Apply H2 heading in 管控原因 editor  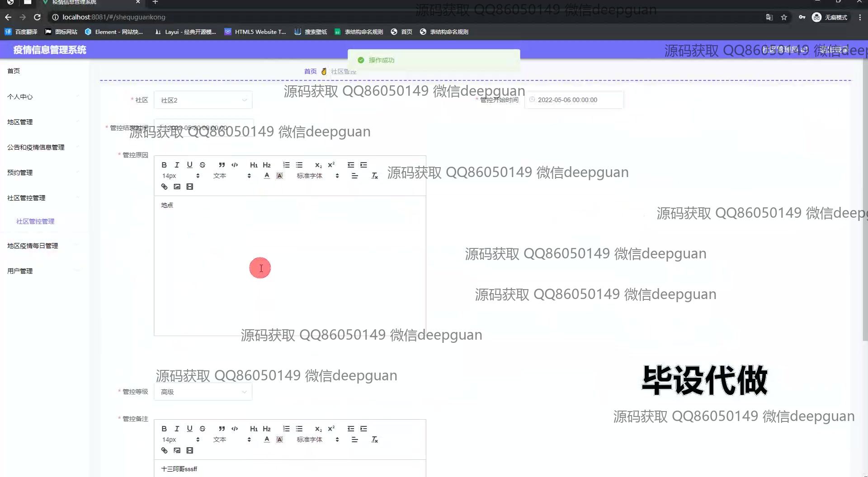[267, 165]
